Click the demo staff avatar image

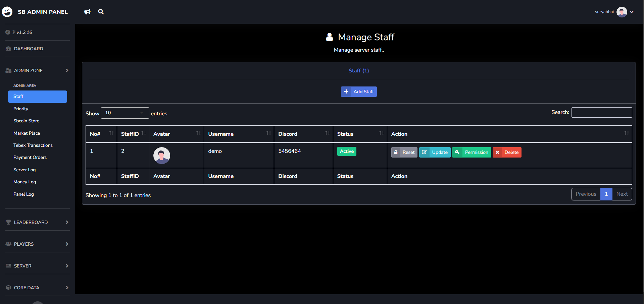[162, 156]
